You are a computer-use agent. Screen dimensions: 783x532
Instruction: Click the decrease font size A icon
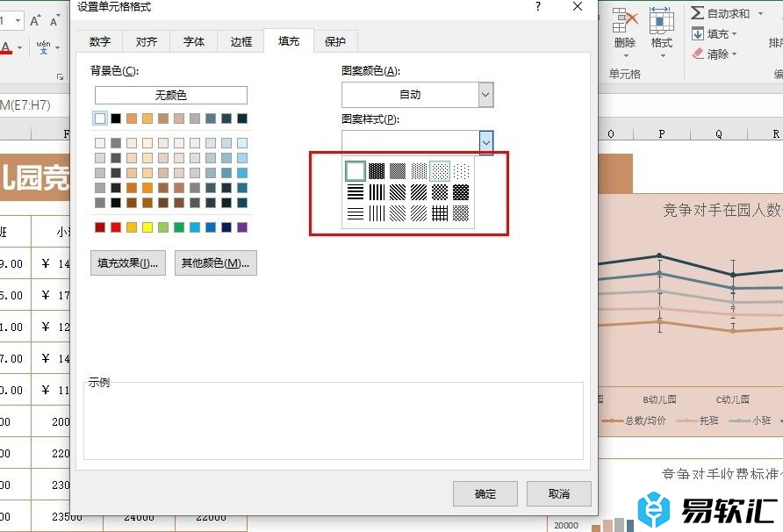[54, 21]
